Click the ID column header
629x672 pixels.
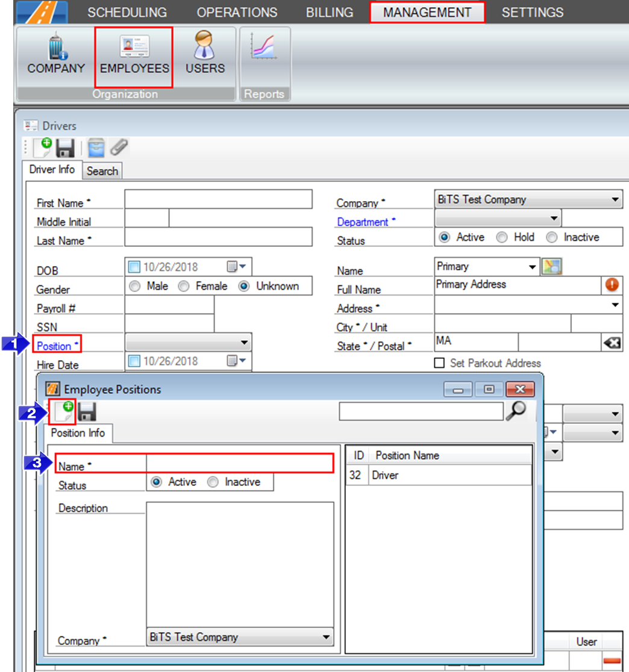(358, 455)
